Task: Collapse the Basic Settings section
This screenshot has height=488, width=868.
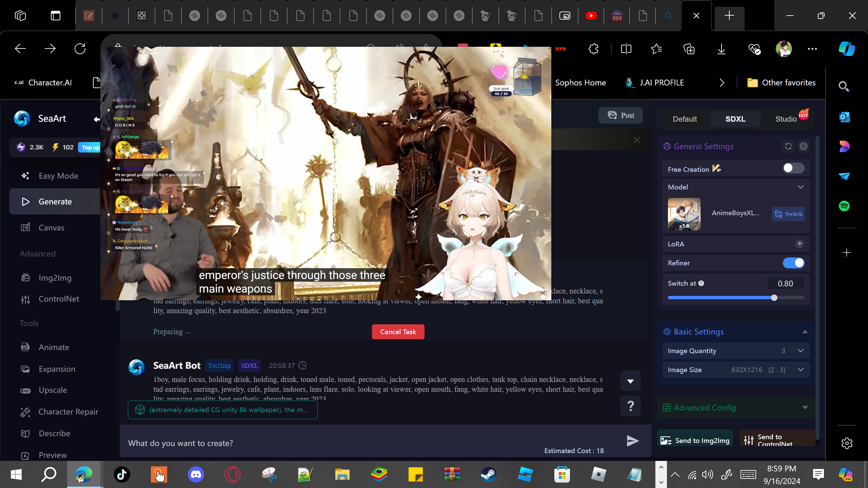Action: coord(805,332)
